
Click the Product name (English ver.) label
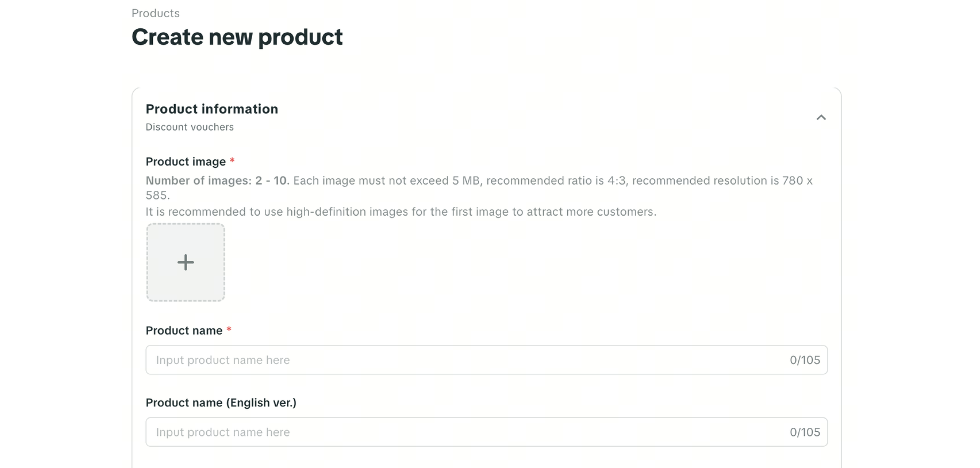(x=221, y=403)
